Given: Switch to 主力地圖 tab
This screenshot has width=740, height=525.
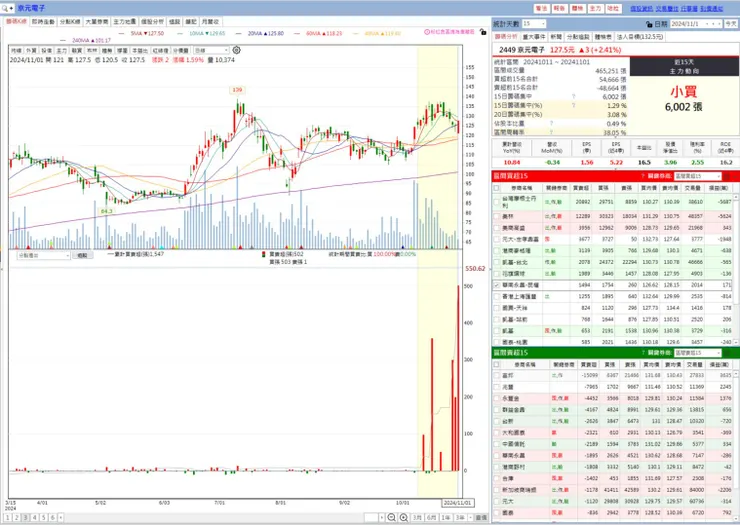Looking at the screenshot, I should point(125,22).
